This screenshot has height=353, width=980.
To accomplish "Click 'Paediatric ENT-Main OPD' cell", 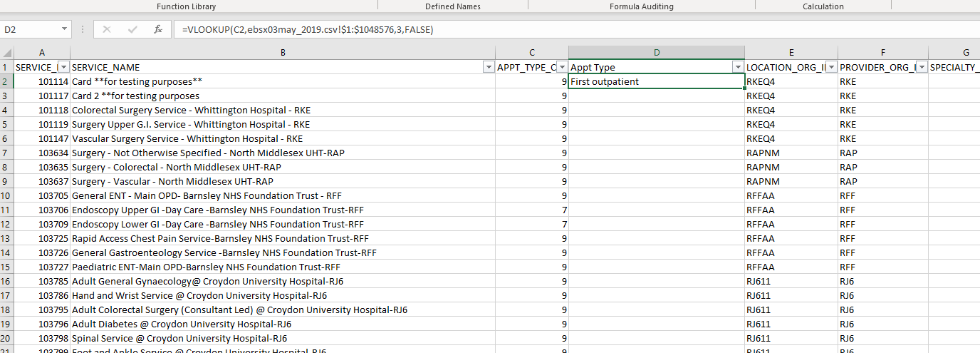I will pos(283,267).
